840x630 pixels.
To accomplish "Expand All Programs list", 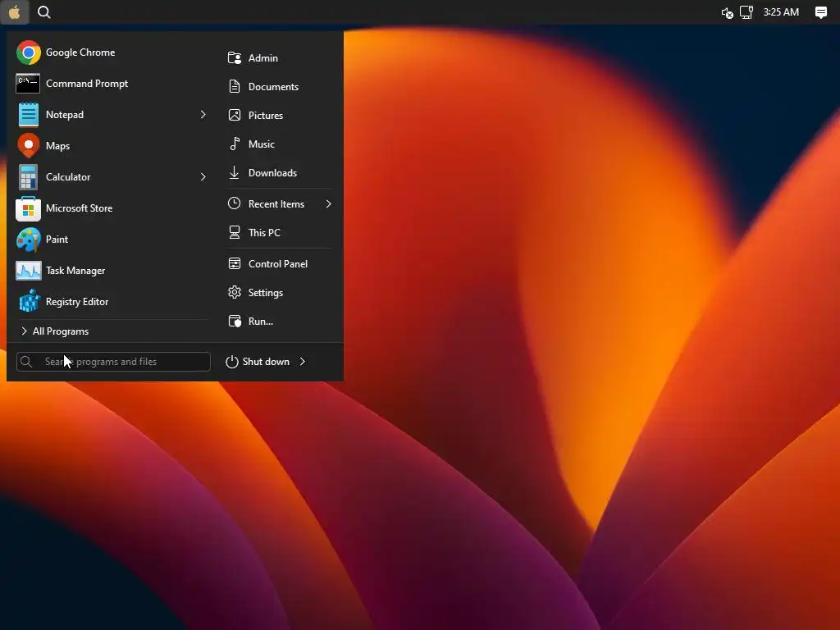I will tap(55, 331).
